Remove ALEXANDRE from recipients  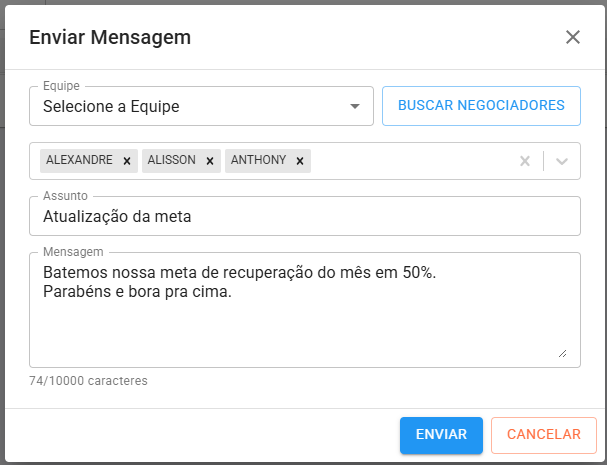[127, 161]
